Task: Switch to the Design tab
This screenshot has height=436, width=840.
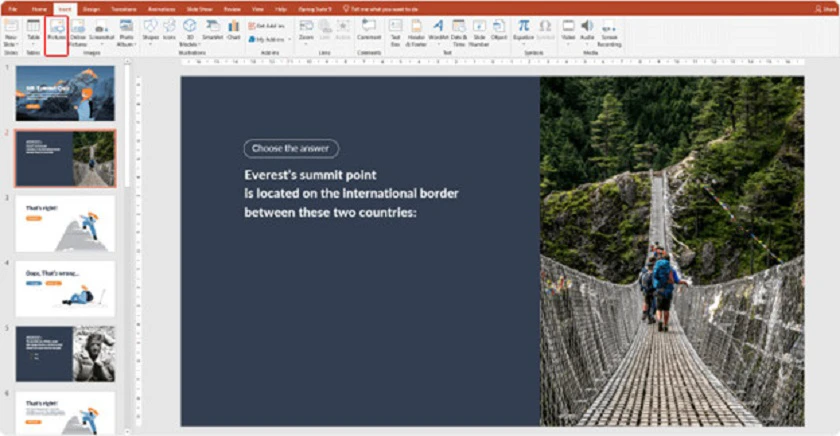Action: [91, 9]
